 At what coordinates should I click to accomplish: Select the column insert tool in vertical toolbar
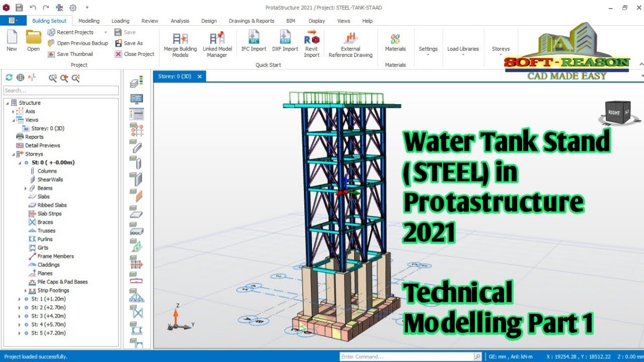(136, 162)
